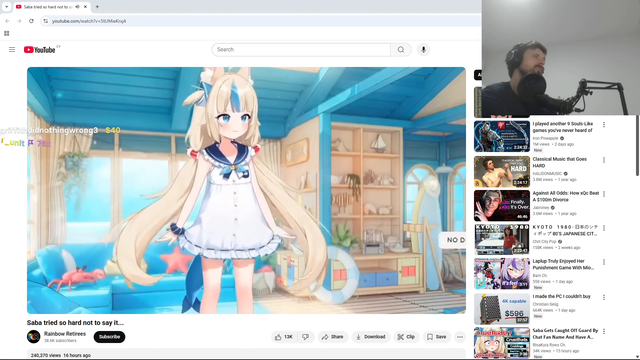Open the tab search dropdown arrow
The image size is (640, 360).
(6, 7)
